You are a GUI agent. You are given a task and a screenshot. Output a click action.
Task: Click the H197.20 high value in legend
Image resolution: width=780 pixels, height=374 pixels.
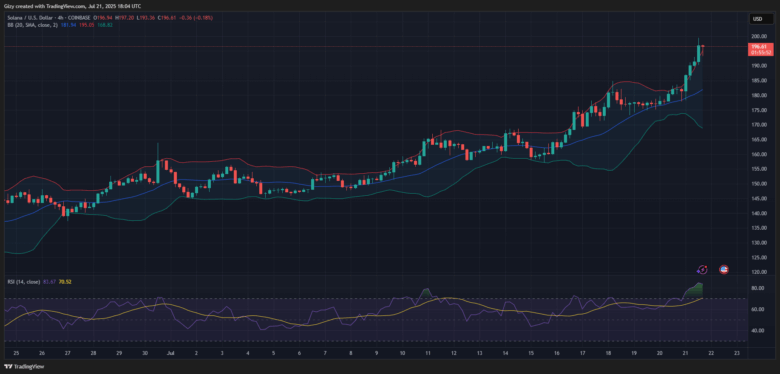pos(124,18)
